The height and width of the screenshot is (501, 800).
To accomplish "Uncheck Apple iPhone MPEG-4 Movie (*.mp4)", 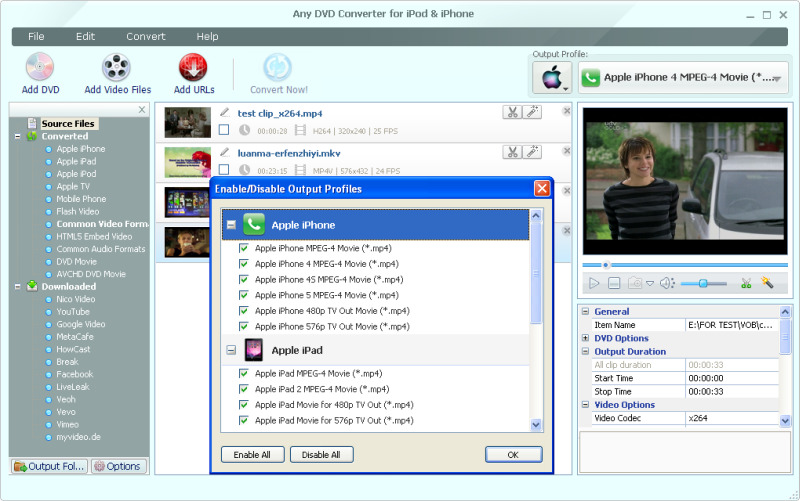I will click(243, 248).
